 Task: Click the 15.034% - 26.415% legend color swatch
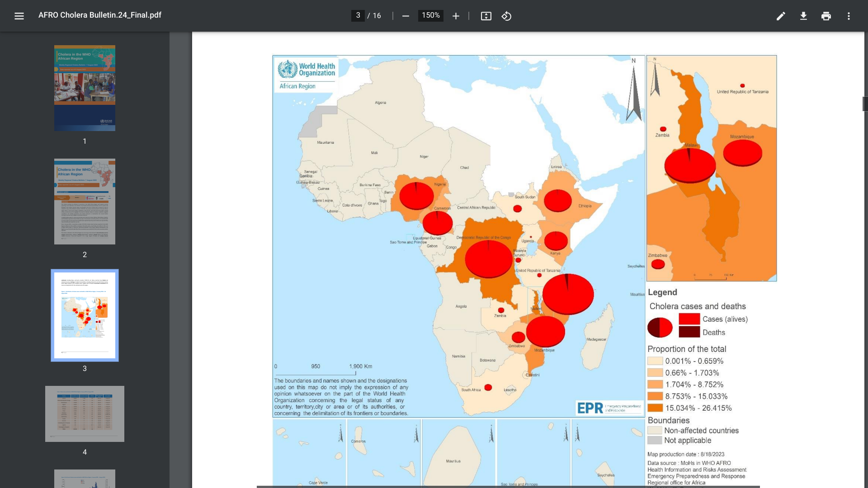click(655, 408)
